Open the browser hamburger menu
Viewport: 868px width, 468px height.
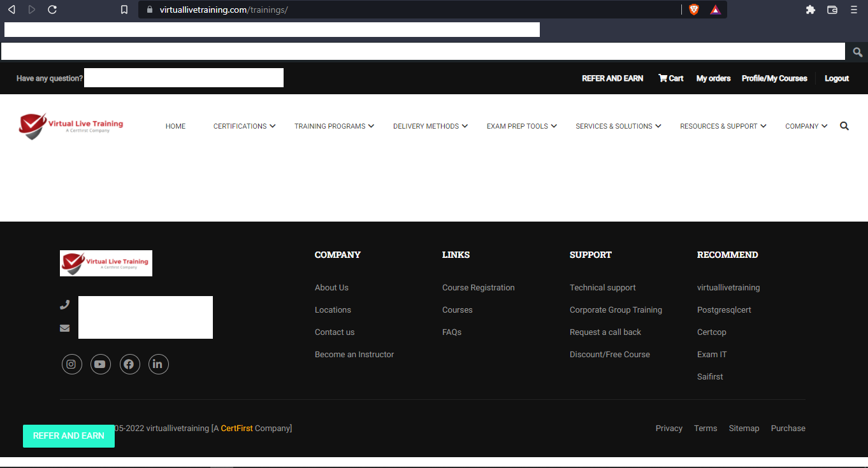[854, 10]
